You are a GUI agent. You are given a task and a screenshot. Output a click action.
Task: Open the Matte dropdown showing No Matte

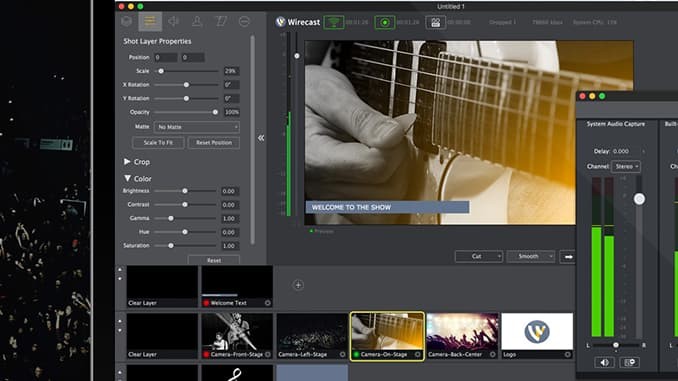[197, 127]
